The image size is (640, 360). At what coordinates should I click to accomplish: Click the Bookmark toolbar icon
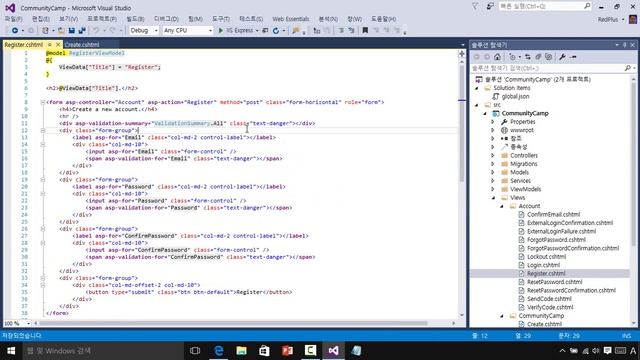coord(365,31)
